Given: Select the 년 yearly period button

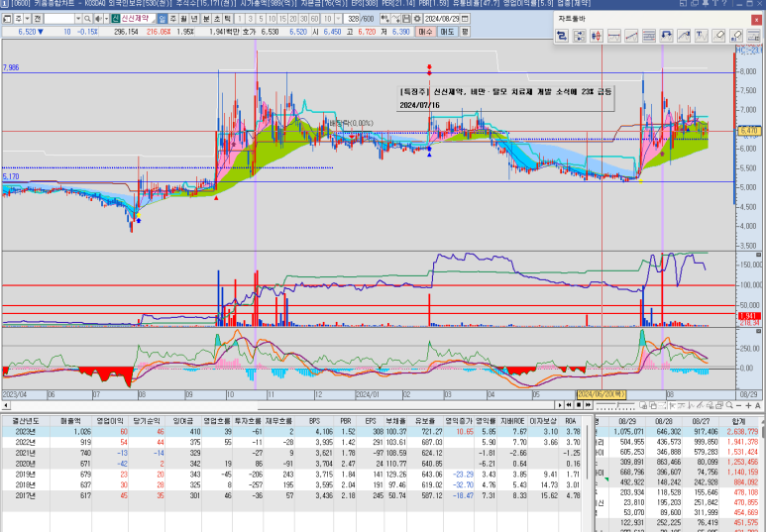Looking at the screenshot, I should pyautogui.click(x=194, y=19).
